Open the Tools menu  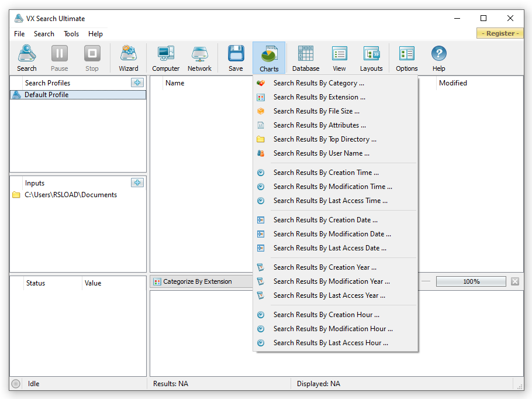(x=71, y=34)
